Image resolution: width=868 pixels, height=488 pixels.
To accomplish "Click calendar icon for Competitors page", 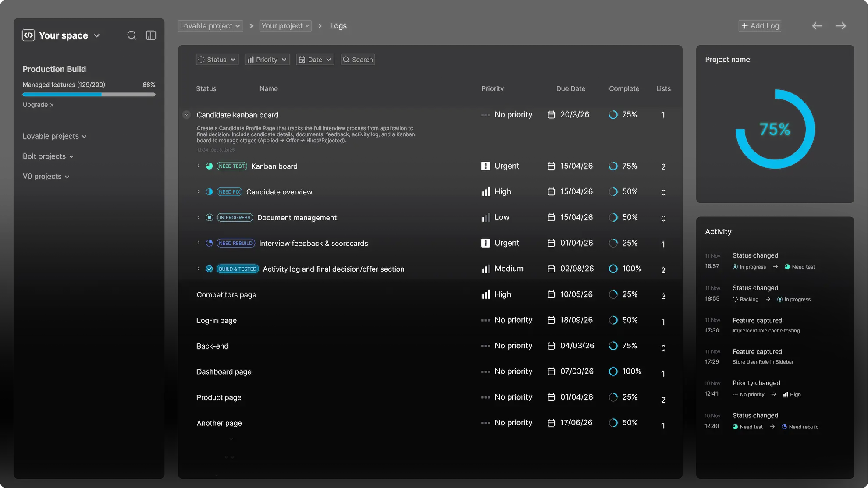I will coord(551,294).
